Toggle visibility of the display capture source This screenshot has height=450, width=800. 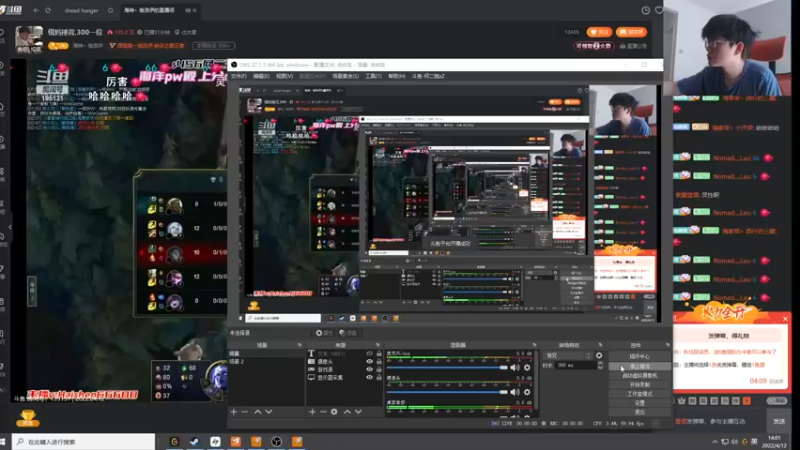tap(369, 378)
